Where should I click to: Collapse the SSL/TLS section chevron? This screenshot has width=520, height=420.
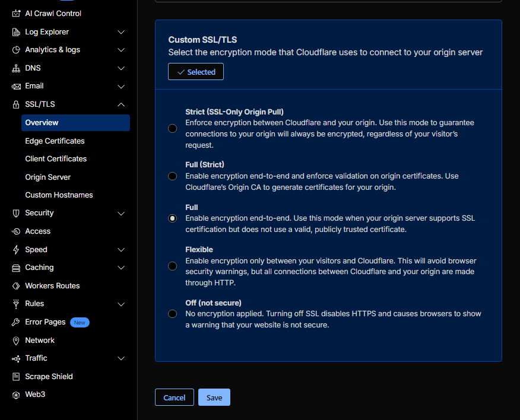(121, 104)
